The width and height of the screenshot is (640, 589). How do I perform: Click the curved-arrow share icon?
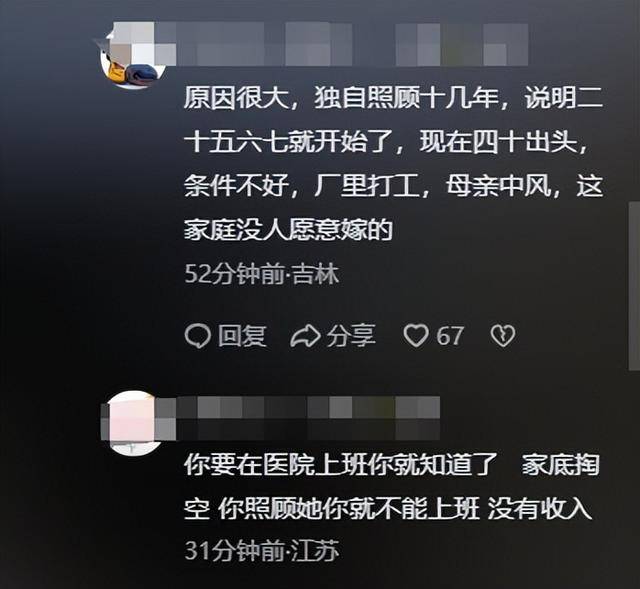click(x=305, y=336)
